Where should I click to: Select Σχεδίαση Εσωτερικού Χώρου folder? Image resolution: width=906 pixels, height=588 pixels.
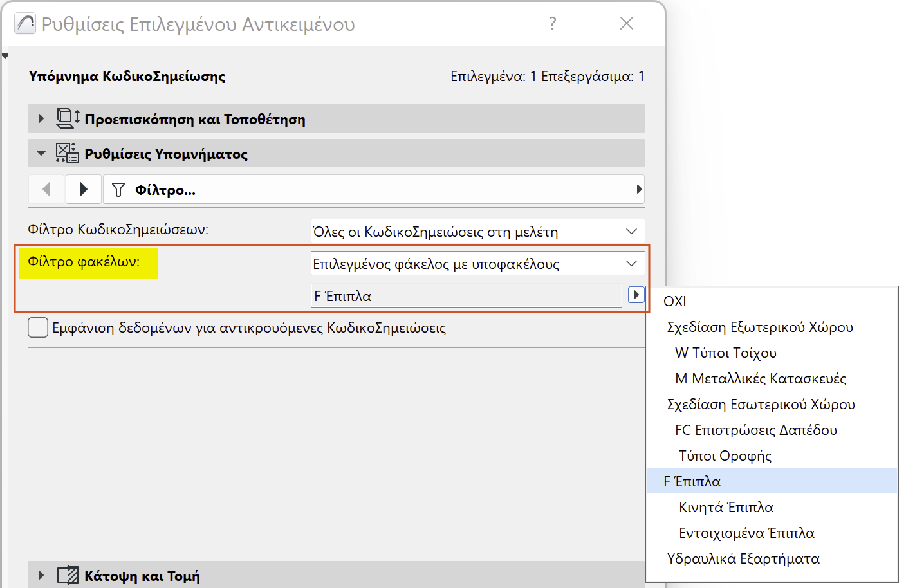(772, 404)
